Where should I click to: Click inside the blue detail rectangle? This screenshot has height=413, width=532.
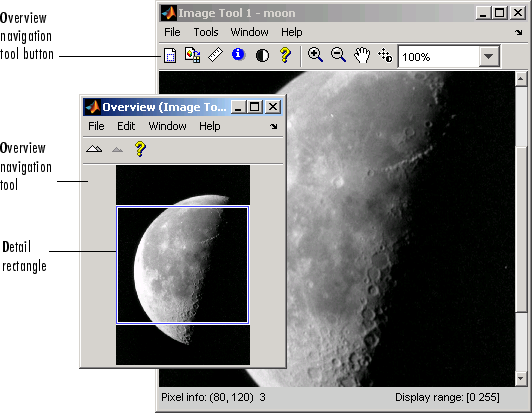(183, 265)
